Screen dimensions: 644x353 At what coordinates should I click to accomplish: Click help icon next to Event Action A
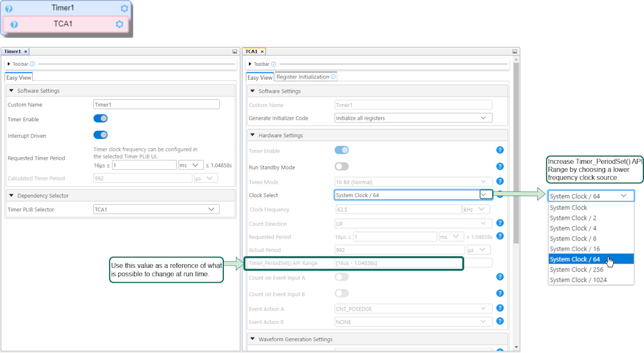500,308
